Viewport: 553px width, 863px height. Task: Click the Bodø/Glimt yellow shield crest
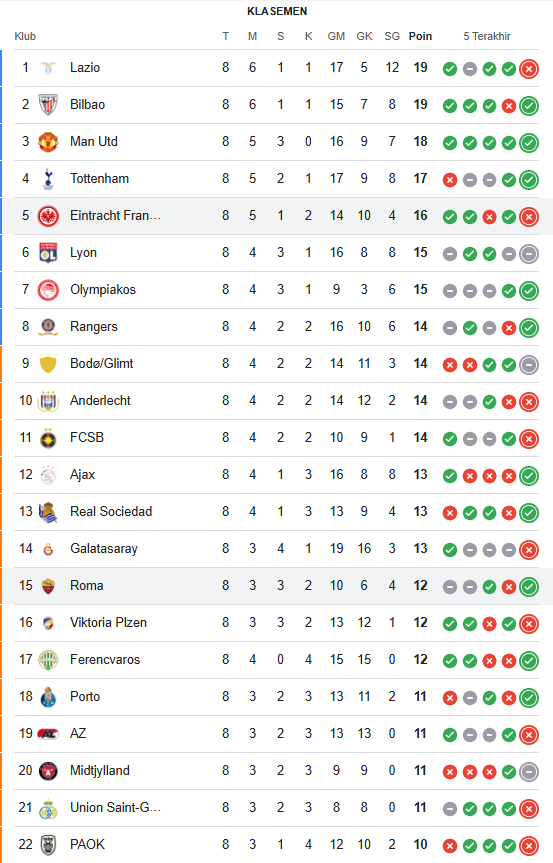pyautogui.click(x=48, y=364)
